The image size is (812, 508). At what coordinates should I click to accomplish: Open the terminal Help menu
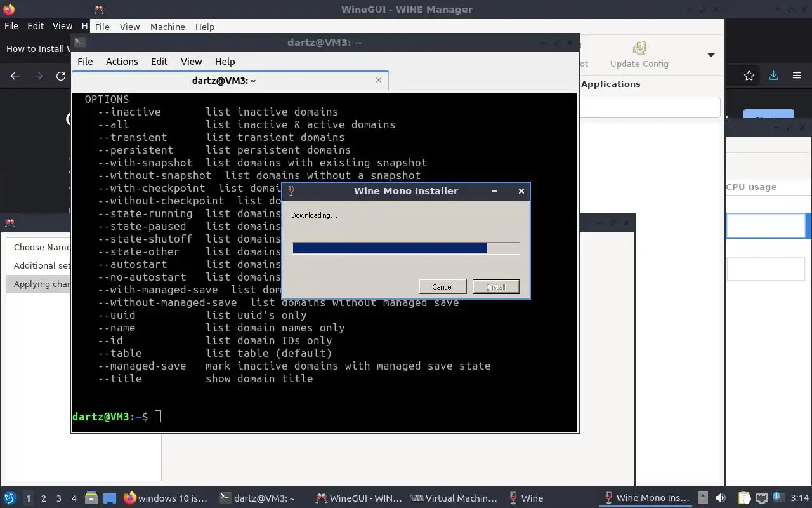[x=225, y=62]
